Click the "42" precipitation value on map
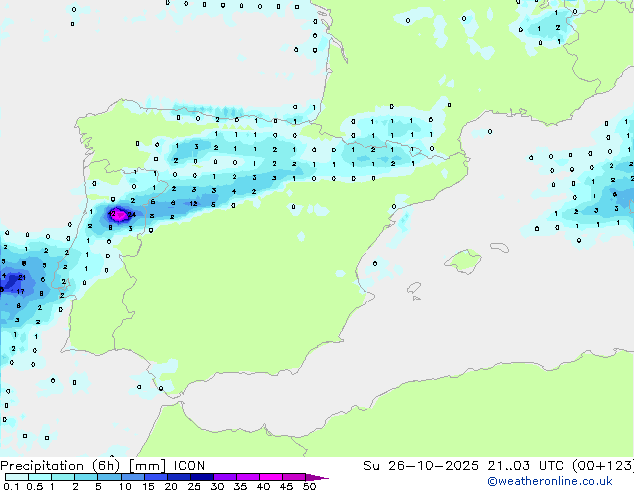The width and height of the screenshot is (634, 490). (x=112, y=213)
